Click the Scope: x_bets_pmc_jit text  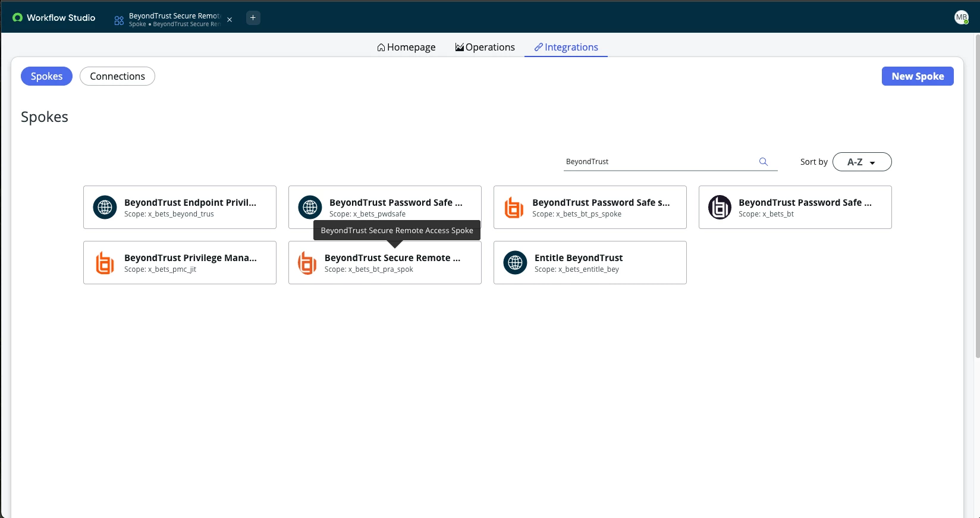160,269
